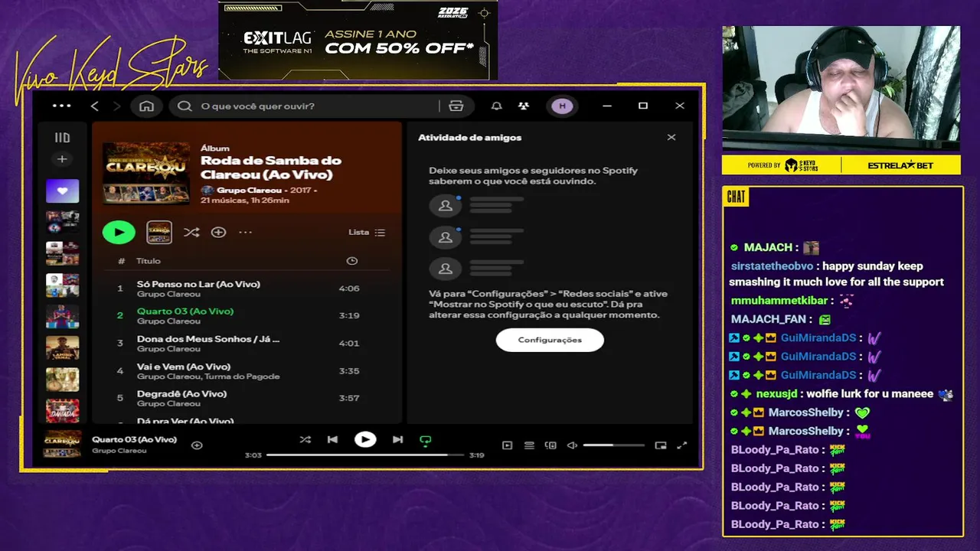Open the album cover image of Clareou
This screenshot has height=551, width=980.
tap(146, 172)
